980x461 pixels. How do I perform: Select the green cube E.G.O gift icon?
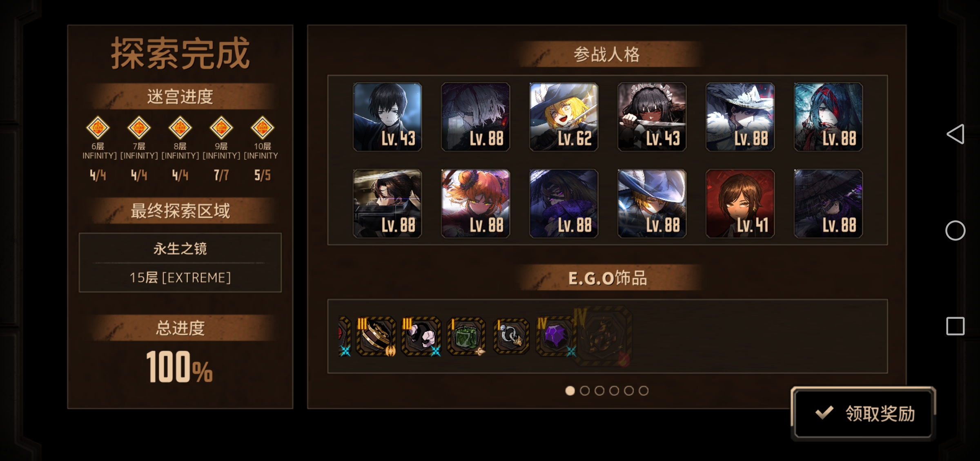click(x=466, y=336)
